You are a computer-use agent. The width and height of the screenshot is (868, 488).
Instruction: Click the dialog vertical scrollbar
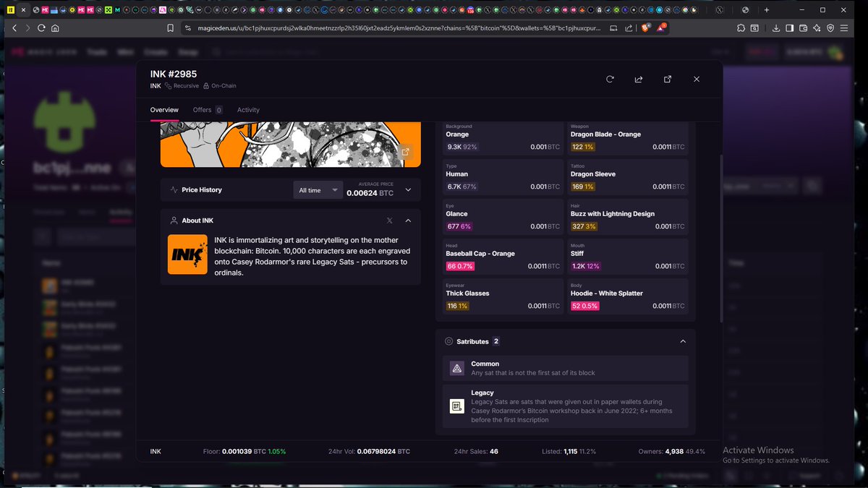720,239
